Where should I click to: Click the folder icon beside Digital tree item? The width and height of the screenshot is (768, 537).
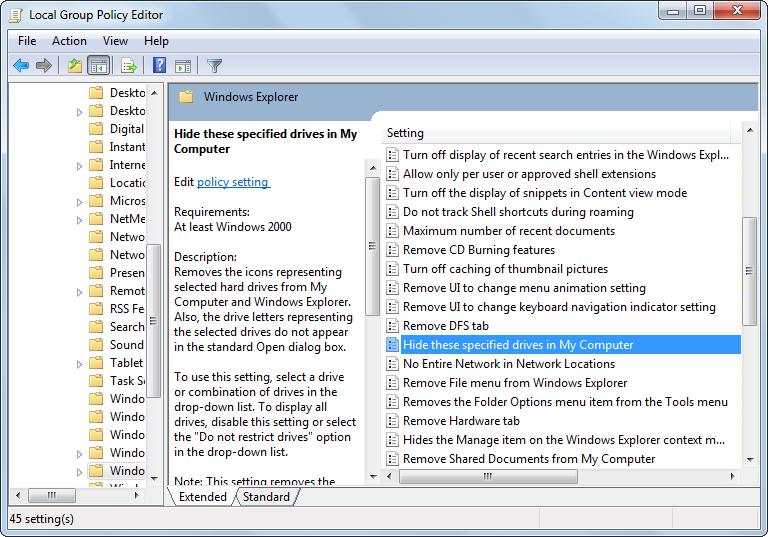coord(96,129)
